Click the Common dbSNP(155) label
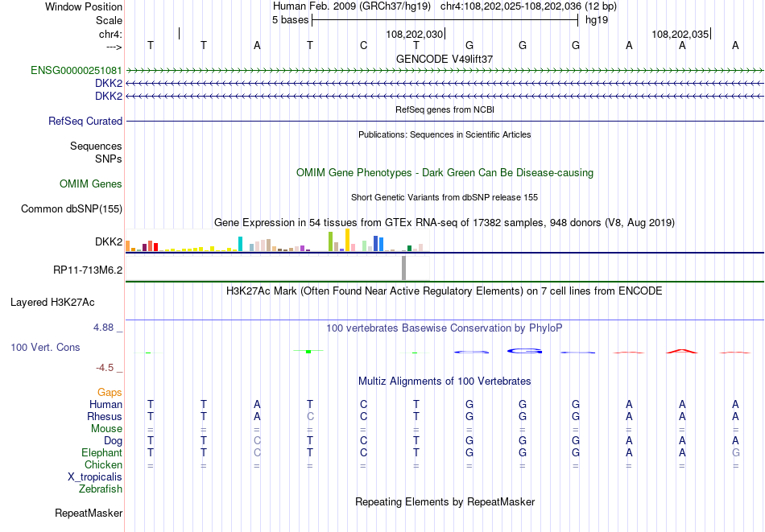765x532 pixels. [72, 208]
